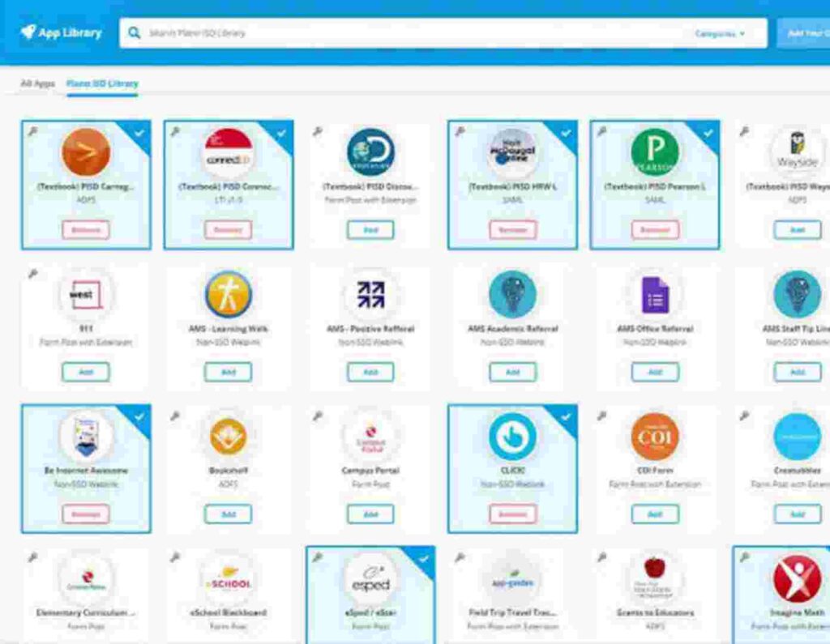Click the Holt McDougal Online app icon

[x=512, y=151]
